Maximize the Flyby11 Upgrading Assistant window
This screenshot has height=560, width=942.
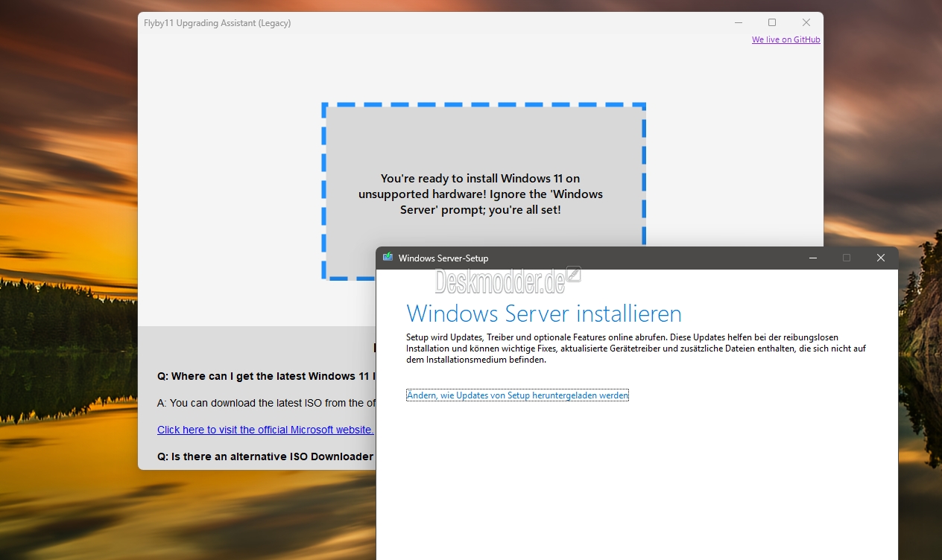pyautogui.click(x=772, y=23)
